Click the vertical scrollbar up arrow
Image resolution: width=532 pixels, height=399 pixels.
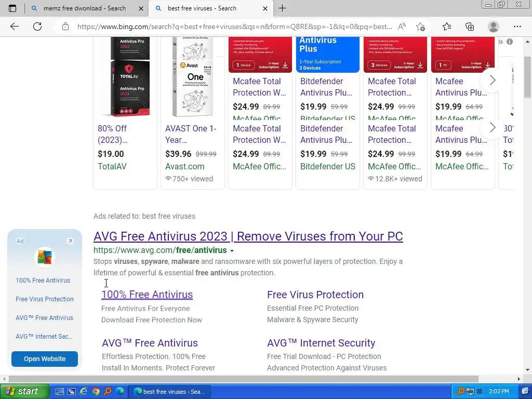[x=528, y=42]
